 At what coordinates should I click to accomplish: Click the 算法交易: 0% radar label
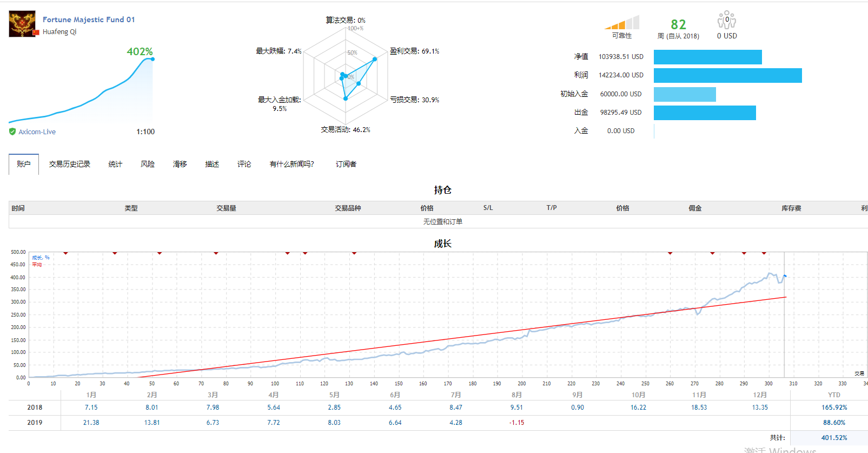point(346,20)
